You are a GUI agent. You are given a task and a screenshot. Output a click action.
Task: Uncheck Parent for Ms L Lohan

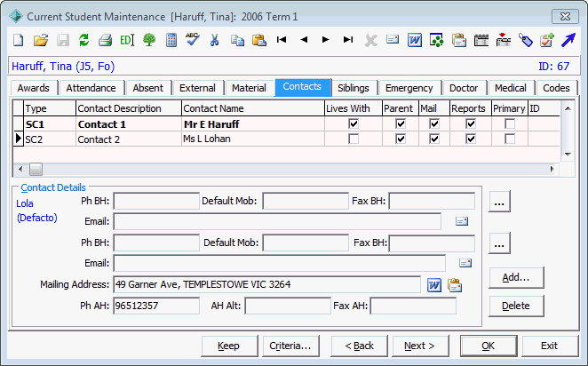click(x=401, y=139)
